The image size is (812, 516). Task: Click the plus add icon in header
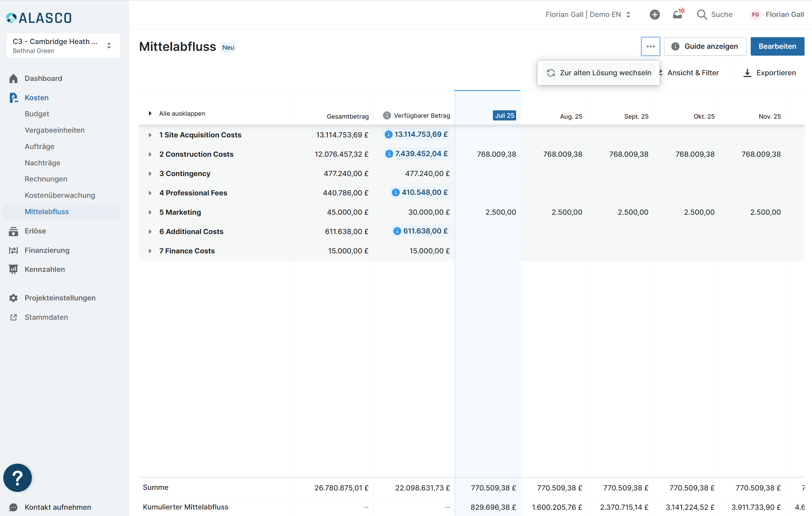point(654,15)
